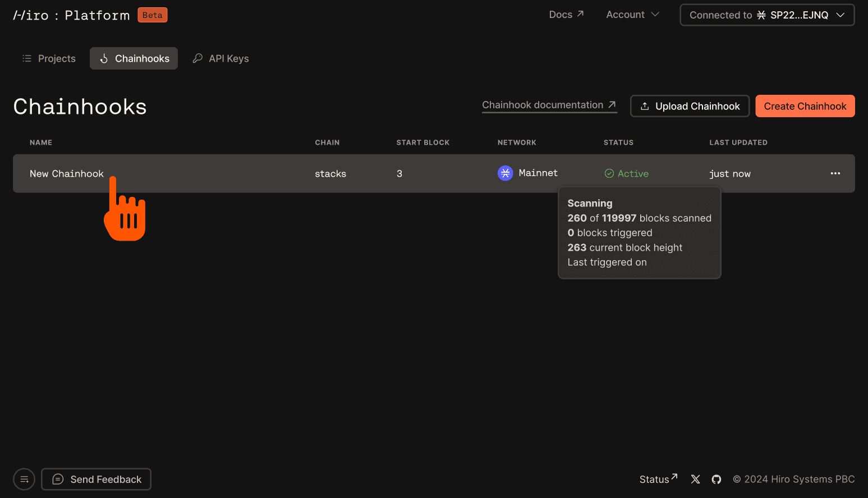Click the Upload Chainhook button

pos(690,106)
